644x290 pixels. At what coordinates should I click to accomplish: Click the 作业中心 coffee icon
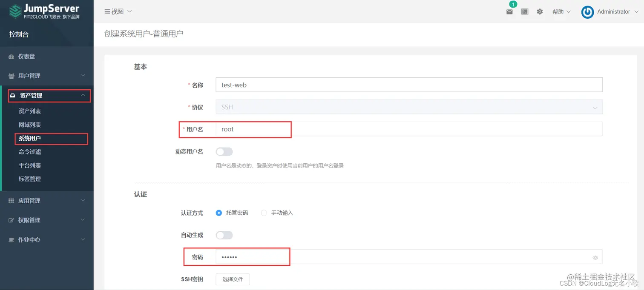(x=11, y=240)
